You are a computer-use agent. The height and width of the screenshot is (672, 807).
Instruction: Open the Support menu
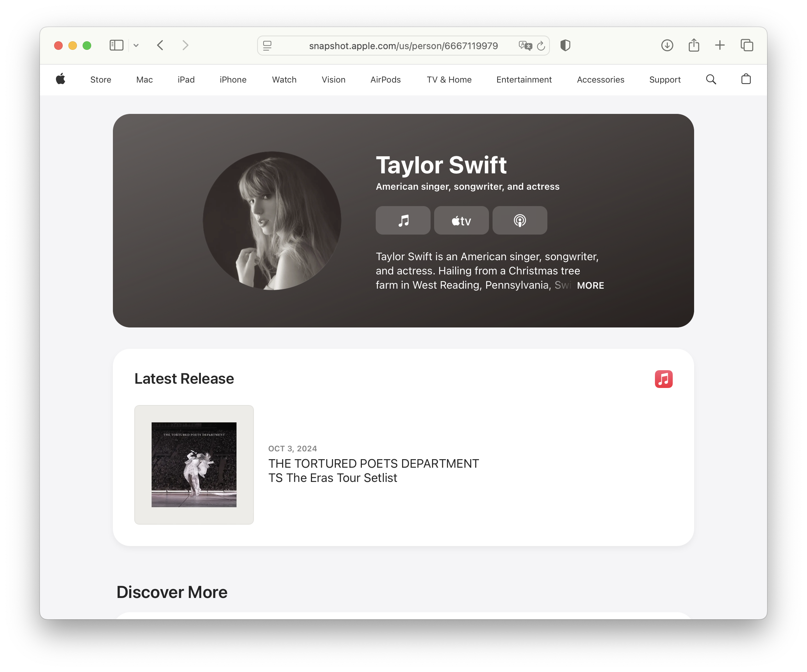pos(665,79)
